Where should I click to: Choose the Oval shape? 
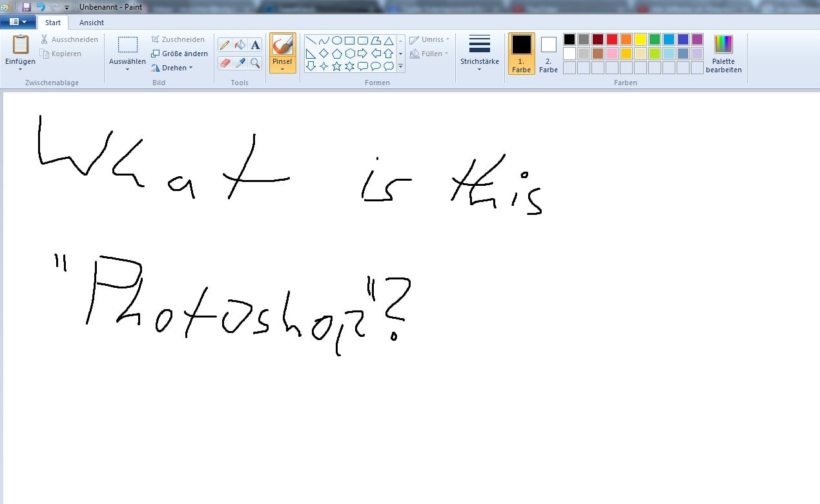[x=337, y=41]
